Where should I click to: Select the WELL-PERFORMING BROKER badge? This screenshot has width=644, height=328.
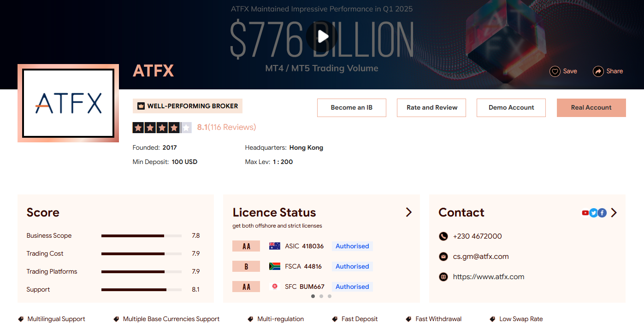pos(187,105)
